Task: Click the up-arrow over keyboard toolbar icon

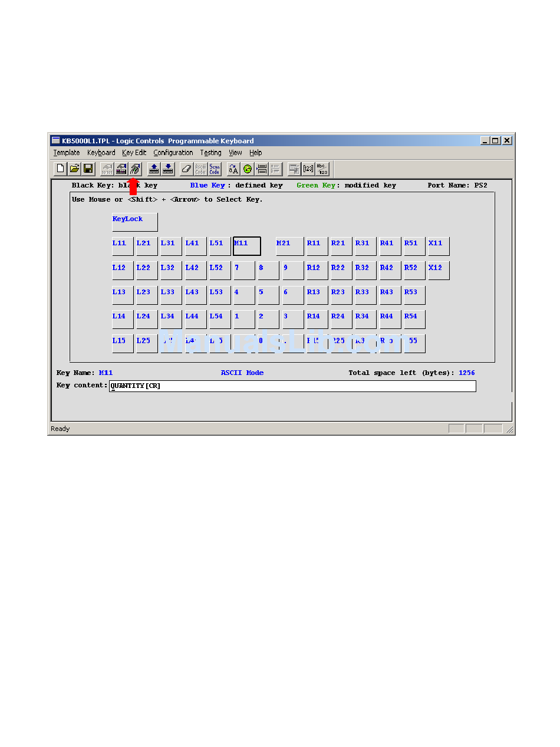Action: [154, 169]
